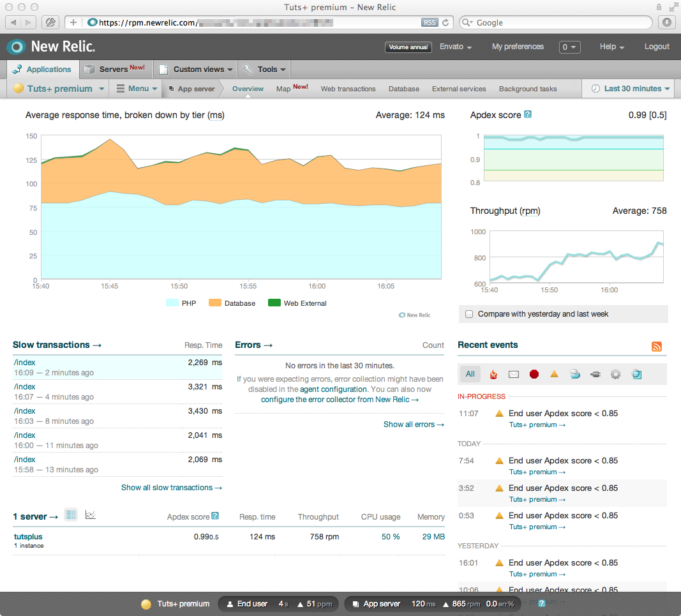
Task: Switch to the Applications tab
Action: coord(42,69)
